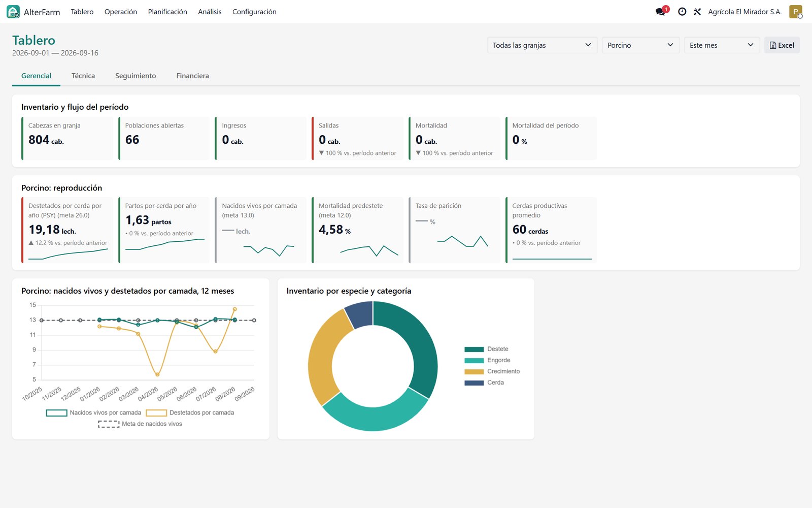Open the Todas las granjas dropdown
The width and height of the screenshot is (812, 508).
[542, 45]
